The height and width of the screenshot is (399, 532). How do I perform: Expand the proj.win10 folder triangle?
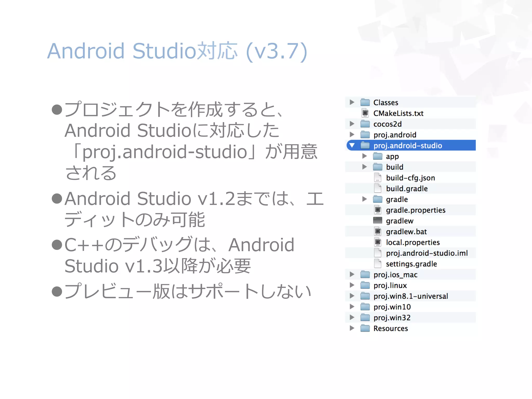[x=352, y=307]
